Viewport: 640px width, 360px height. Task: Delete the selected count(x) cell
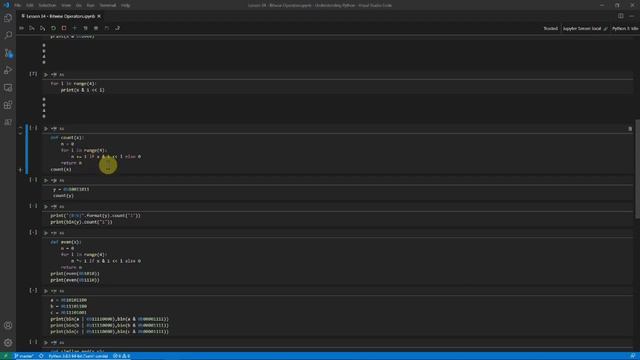click(x=630, y=129)
